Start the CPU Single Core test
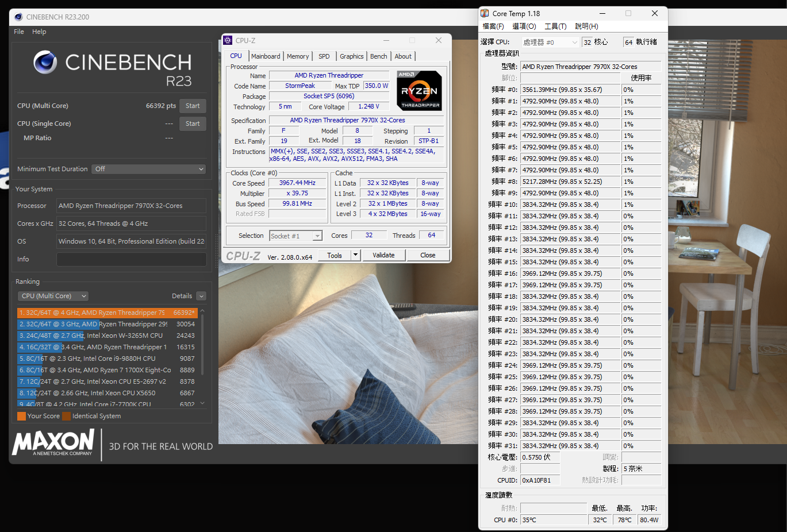 (x=193, y=124)
